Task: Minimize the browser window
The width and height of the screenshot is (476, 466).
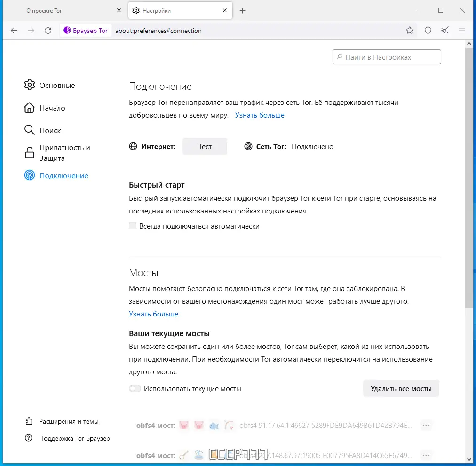Action: [x=419, y=10]
